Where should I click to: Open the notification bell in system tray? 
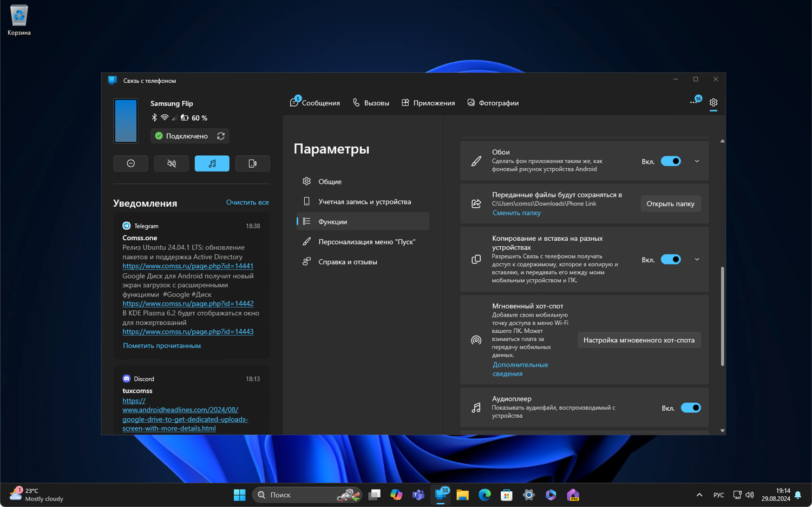[x=798, y=495]
